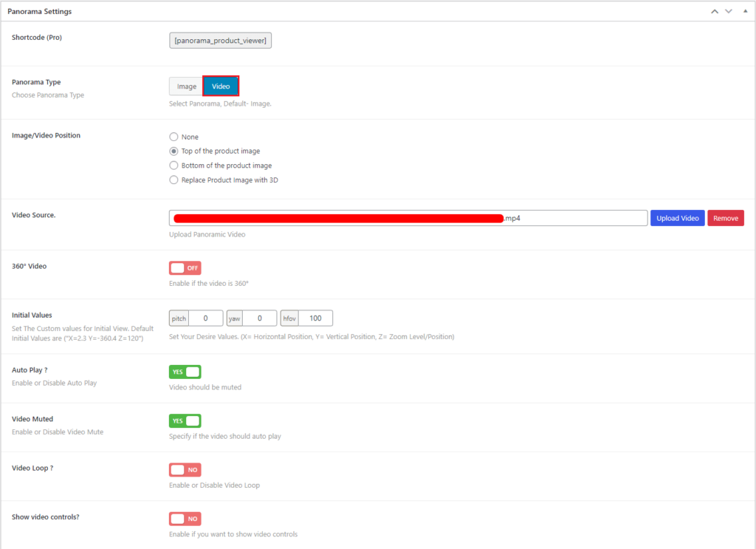
Task: Choose Top of the product image
Action: pyautogui.click(x=173, y=151)
